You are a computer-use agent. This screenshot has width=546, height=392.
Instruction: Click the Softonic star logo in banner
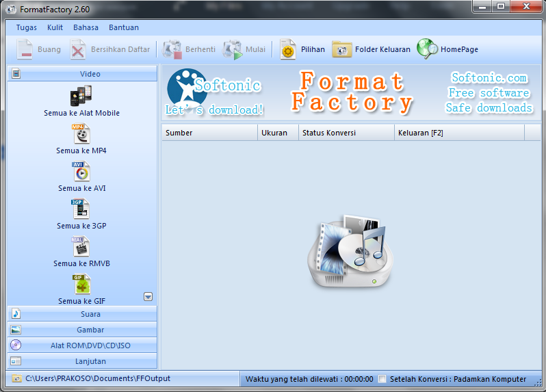point(187,89)
